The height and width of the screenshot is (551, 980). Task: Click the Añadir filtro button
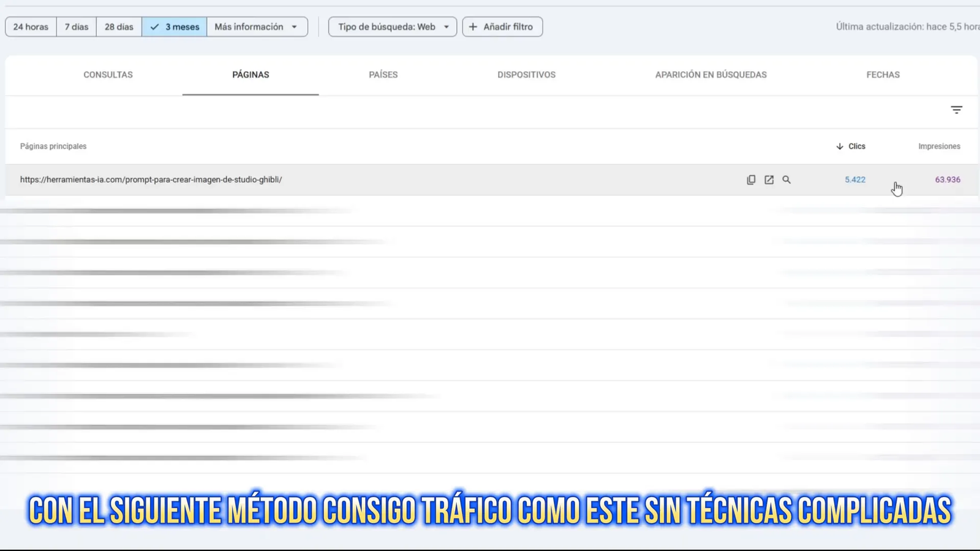click(502, 27)
